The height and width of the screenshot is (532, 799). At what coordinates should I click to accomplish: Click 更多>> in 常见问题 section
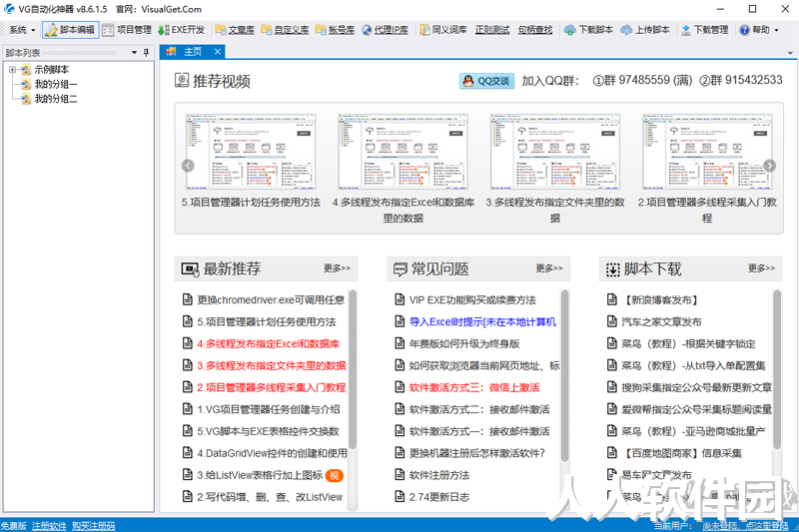click(x=549, y=268)
